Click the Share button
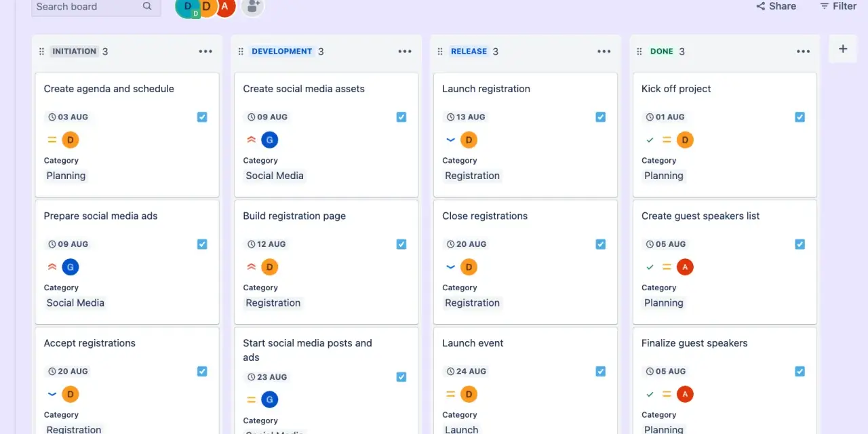Image resolution: width=868 pixels, height=434 pixels. coord(776,6)
